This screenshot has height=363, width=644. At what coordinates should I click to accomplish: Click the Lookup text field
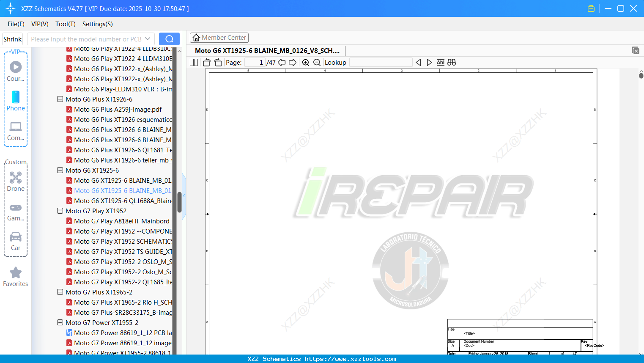pyautogui.click(x=381, y=63)
